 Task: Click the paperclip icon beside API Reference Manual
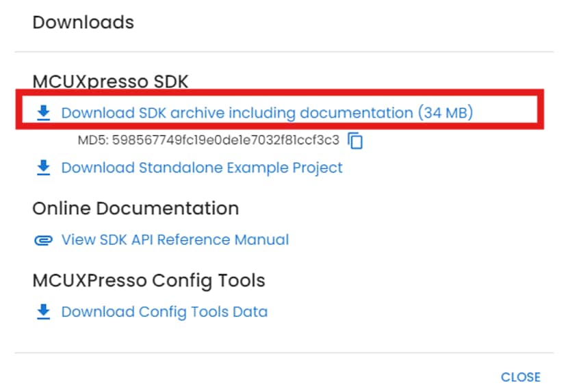(x=43, y=240)
